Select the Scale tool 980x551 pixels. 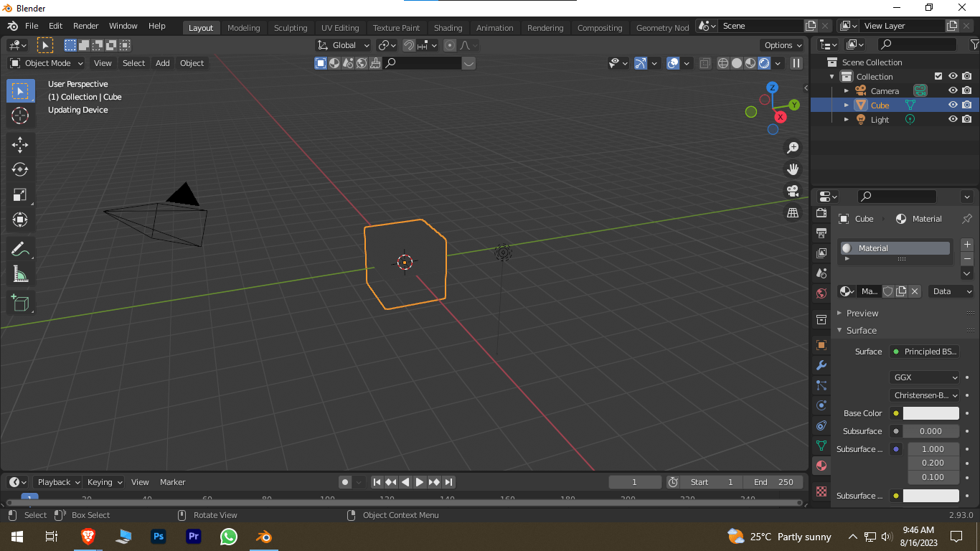(20, 194)
